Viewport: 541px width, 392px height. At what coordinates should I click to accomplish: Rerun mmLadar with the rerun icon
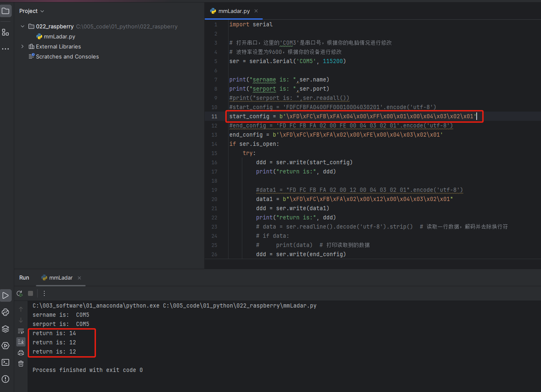[20, 293]
